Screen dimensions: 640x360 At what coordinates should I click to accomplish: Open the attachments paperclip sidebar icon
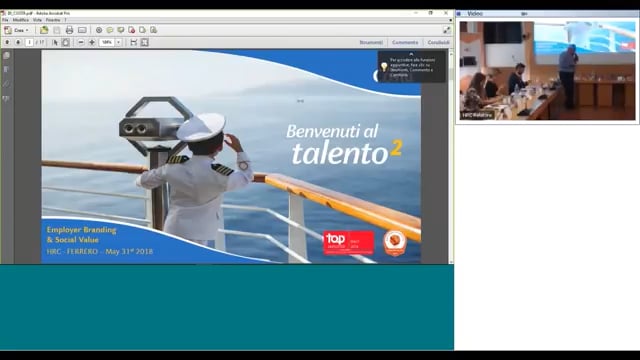pyautogui.click(x=7, y=84)
